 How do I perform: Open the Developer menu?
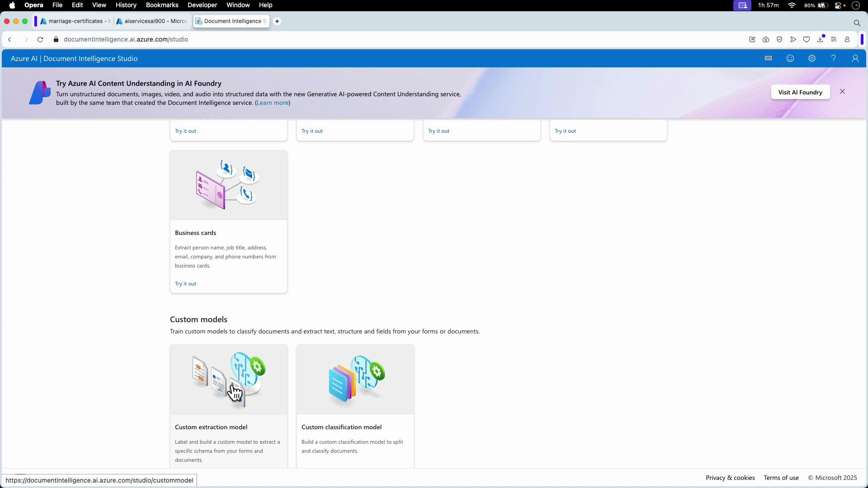tap(203, 5)
